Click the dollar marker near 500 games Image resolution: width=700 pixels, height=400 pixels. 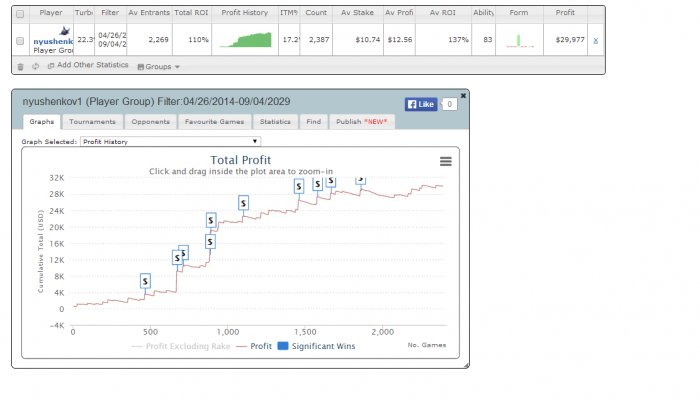click(x=145, y=281)
